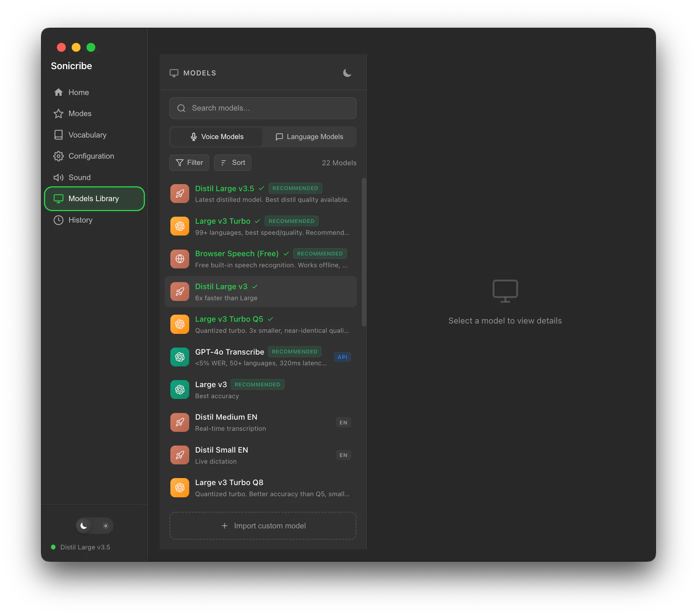Select the GPT-4o Transcribe title
The image size is (697, 616).
pyautogui.click(x=229, y=352)
